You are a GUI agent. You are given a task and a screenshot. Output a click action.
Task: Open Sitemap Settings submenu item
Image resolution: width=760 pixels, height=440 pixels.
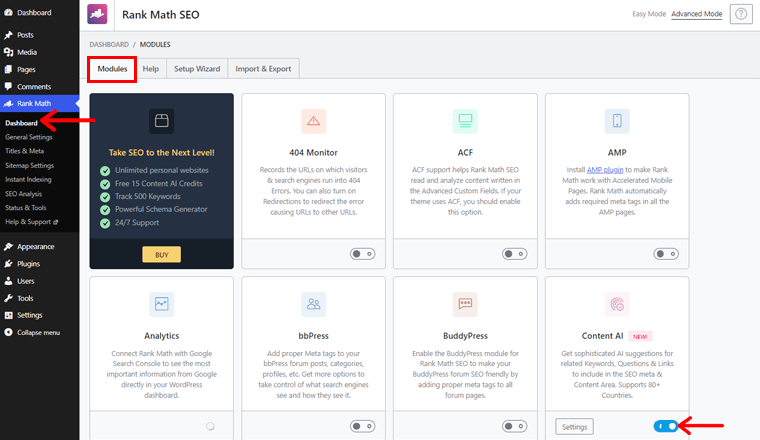click(29, 165)
